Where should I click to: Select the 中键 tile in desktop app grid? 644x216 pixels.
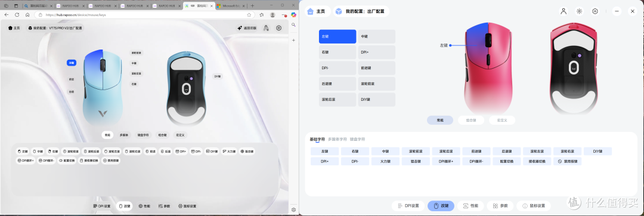377,36
